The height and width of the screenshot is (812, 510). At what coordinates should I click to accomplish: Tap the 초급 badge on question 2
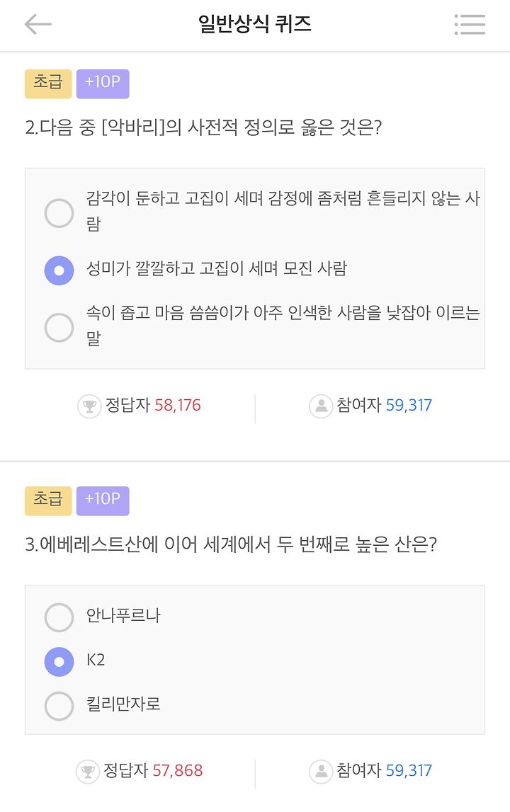point(48,84)
